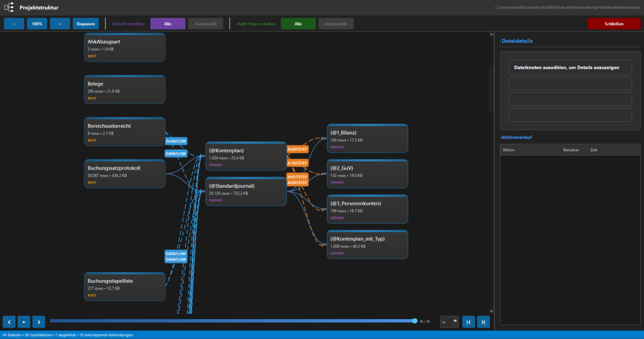The width and height of the screenshot is (644, 339).
Task: Open the 1x playback speed dropdown
Action: (449, 322)
